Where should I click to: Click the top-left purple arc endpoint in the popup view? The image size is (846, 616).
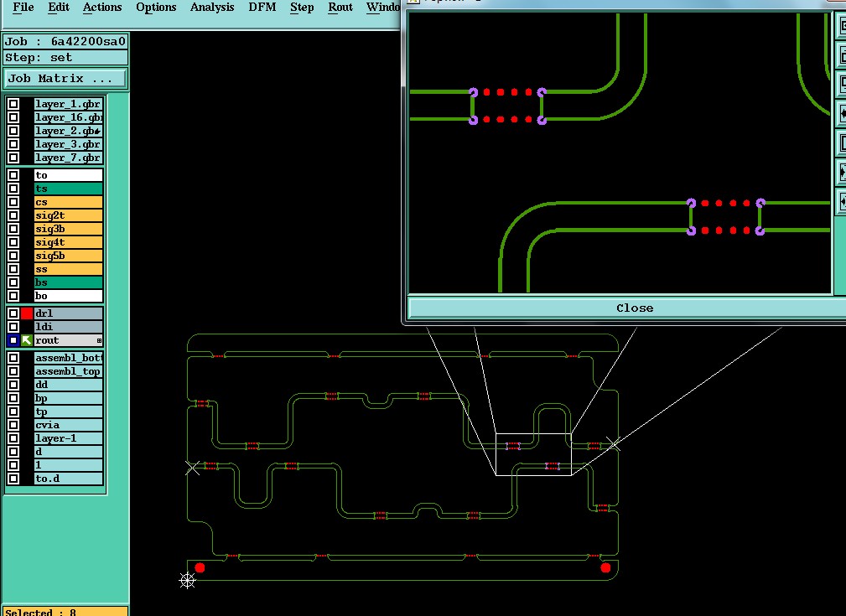click(x=473, y=92)
